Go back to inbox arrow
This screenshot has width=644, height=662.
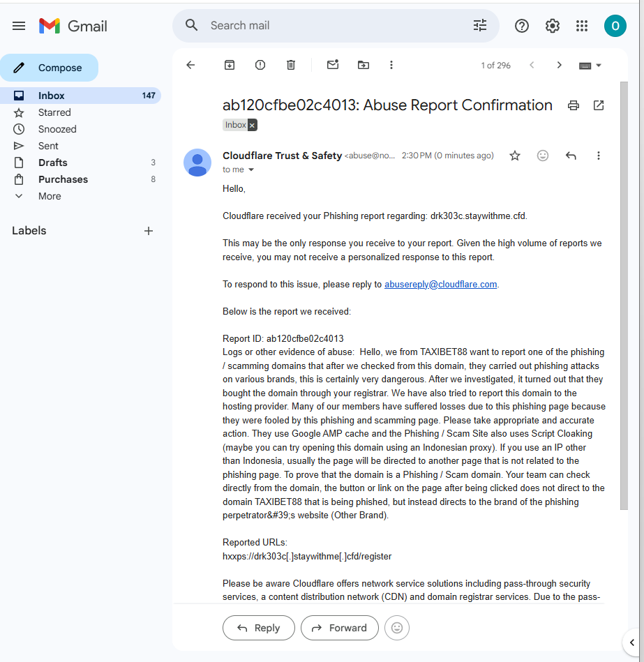(x=191, y=65)
